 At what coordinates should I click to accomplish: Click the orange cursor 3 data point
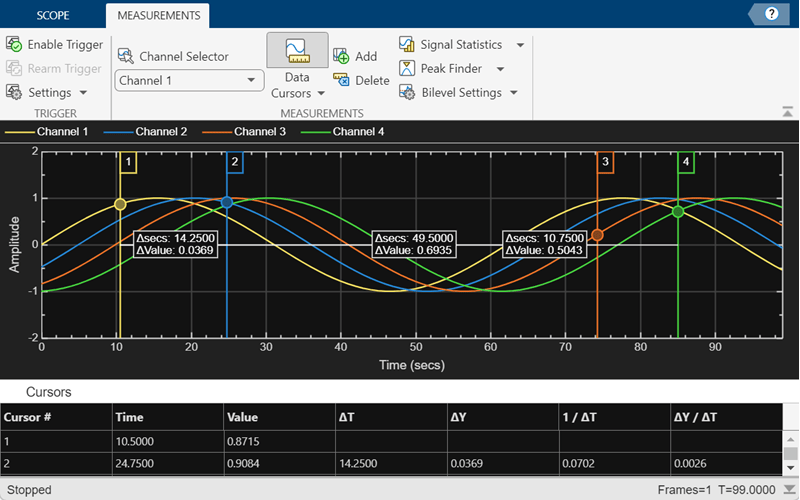pos(597,235)
